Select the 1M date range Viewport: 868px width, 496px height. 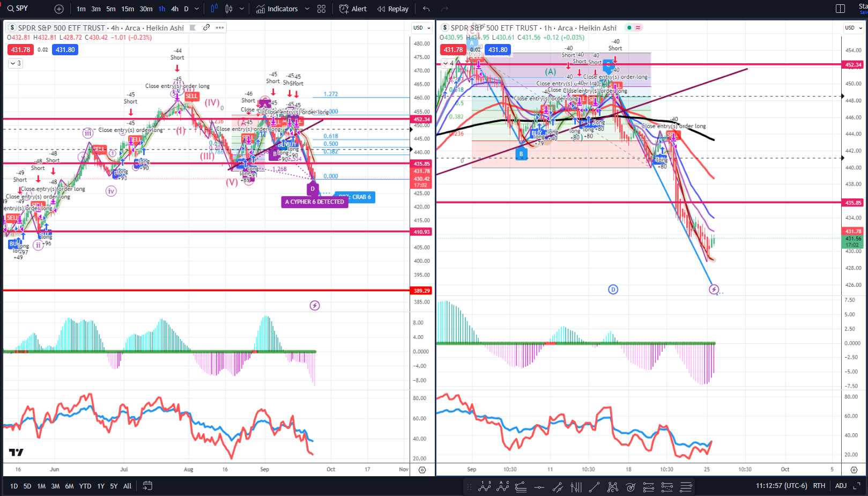(x=41, y=486)
